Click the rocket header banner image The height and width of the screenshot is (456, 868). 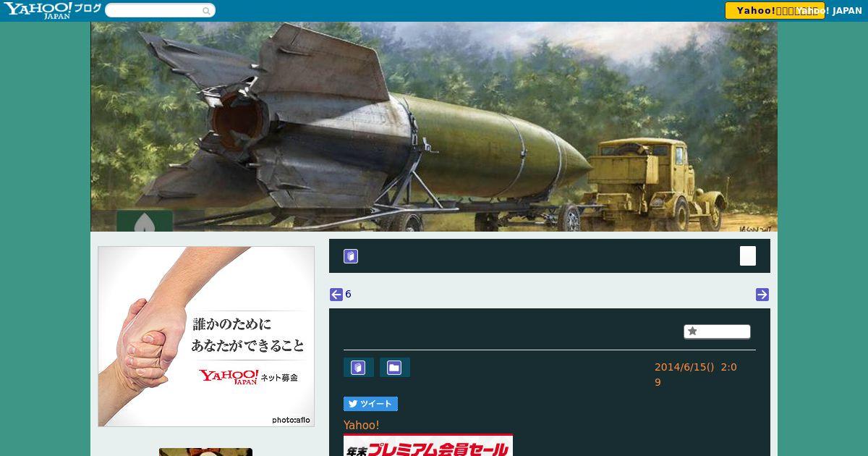coord(434,127)
